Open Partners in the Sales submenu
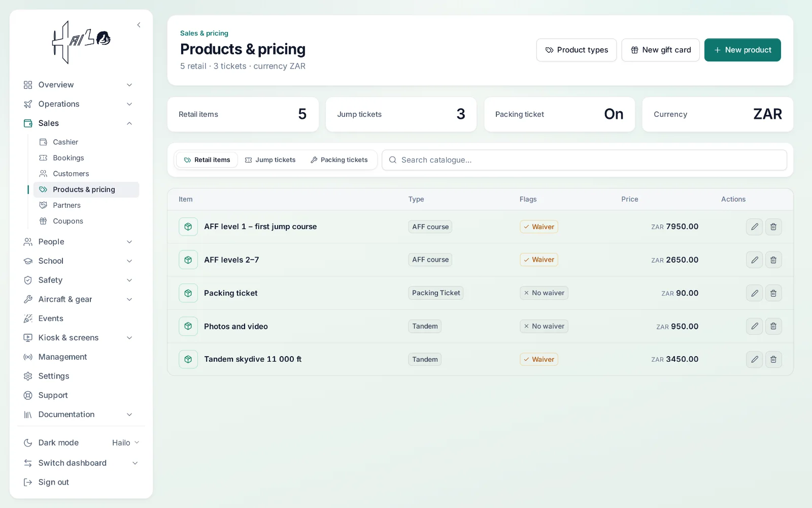 (86, 205)
